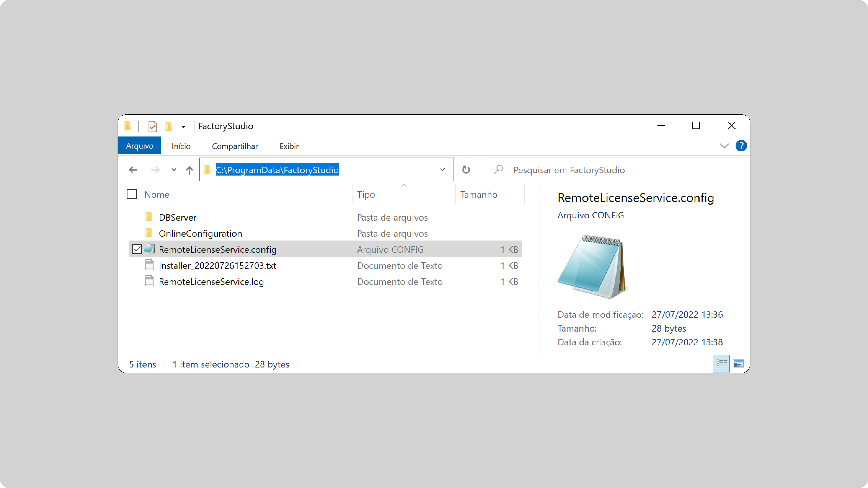The height and width of the screenshot is (488, 868).
Task: Select the RemoteLicenseService.log file name
Action: 211,282
